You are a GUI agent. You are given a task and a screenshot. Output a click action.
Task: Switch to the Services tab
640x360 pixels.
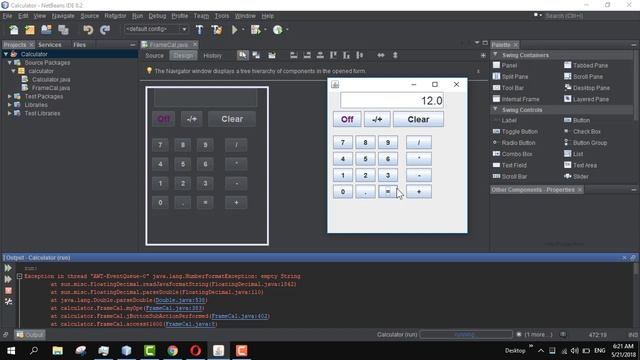[49, 44]
